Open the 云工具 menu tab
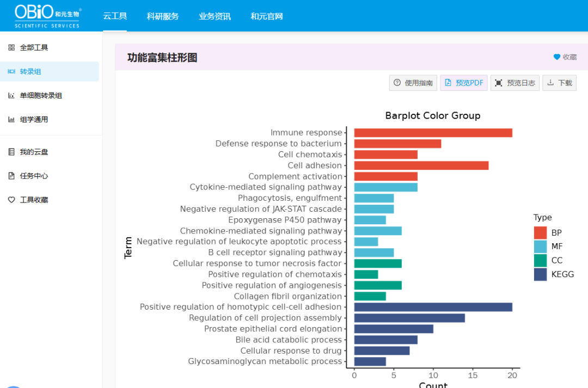Image resolution: width=588 pixels, height=388 pixels. coord(115,16)
